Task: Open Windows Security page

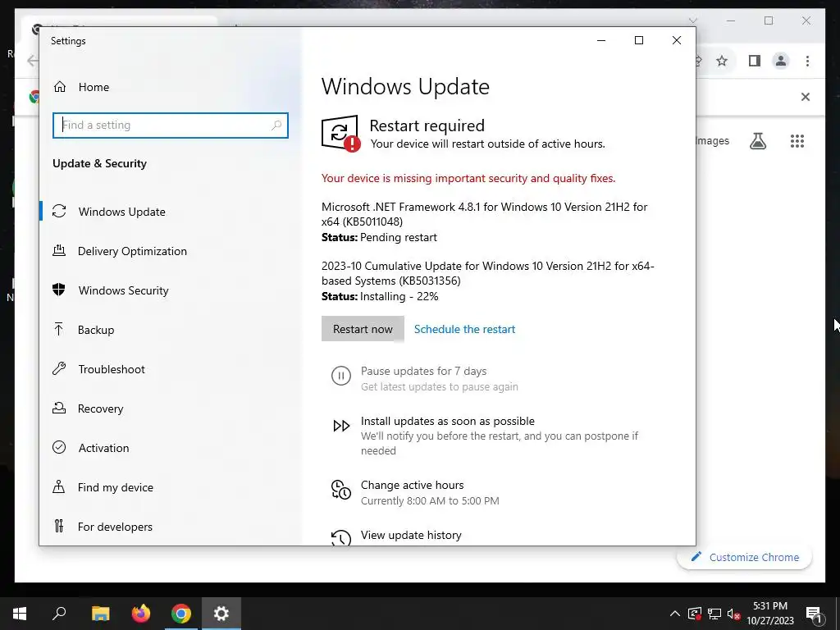Action: click(x=123, y=290)
